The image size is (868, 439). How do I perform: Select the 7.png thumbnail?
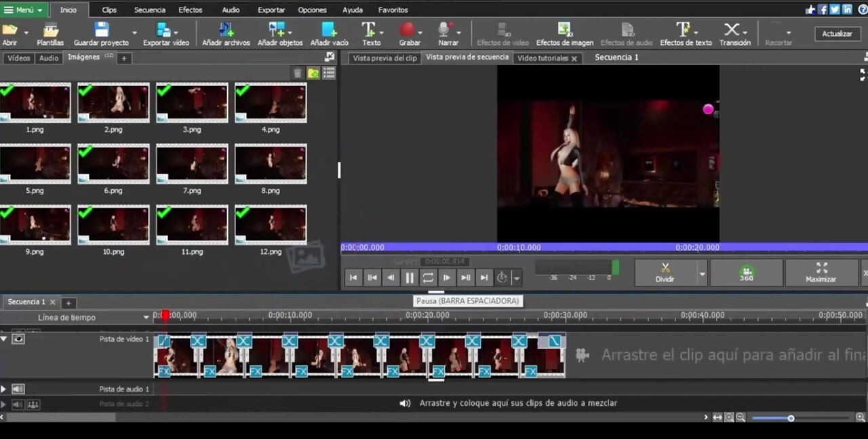192,164
